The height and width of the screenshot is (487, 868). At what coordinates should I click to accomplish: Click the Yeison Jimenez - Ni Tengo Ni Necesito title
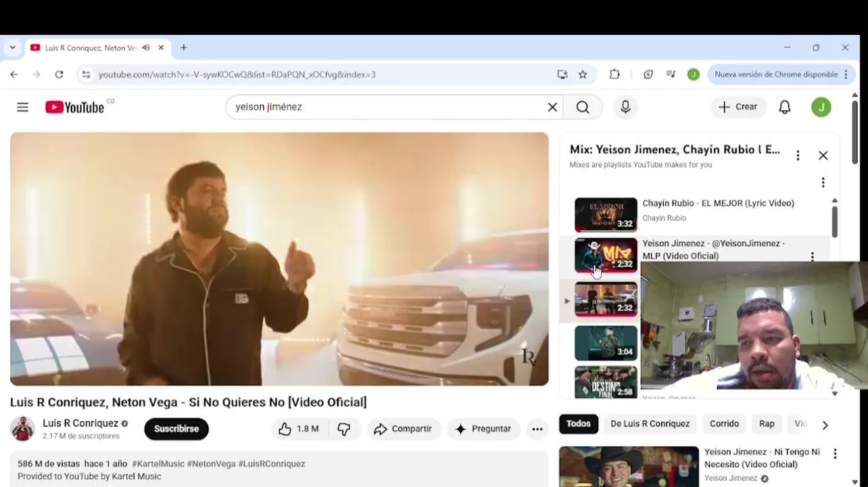762,458
